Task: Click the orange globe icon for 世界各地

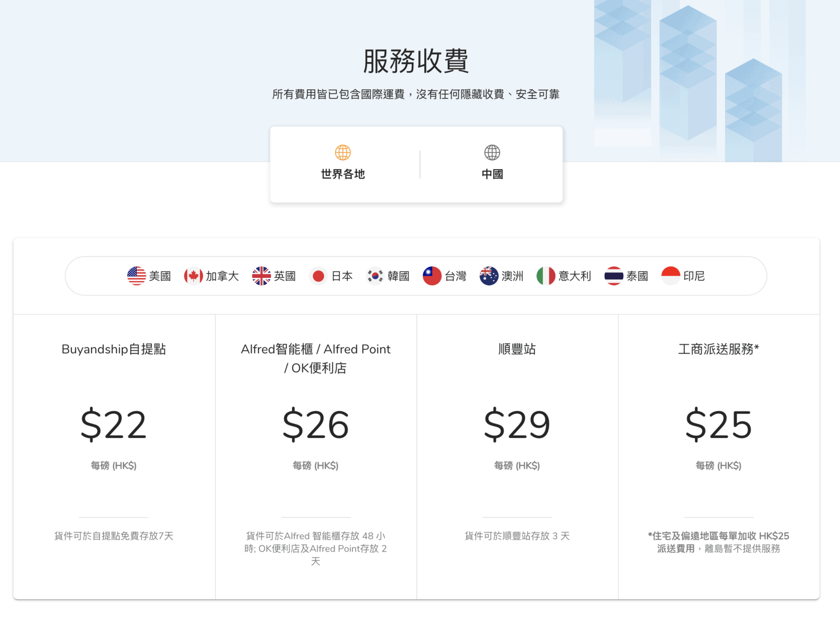Action: [x=343, y=152]
